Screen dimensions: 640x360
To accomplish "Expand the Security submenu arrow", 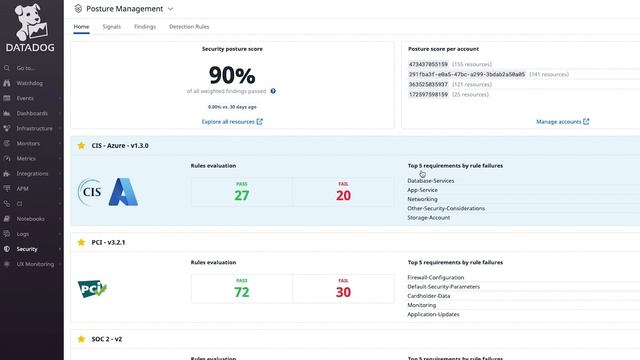I will tap(60, 249).
